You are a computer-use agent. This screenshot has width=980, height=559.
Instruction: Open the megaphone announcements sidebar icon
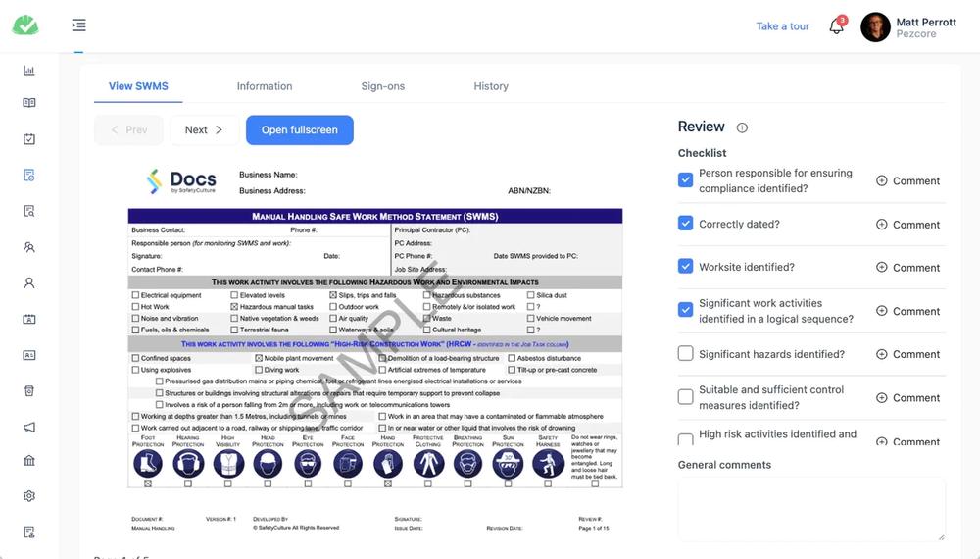[x=28, y=427]
